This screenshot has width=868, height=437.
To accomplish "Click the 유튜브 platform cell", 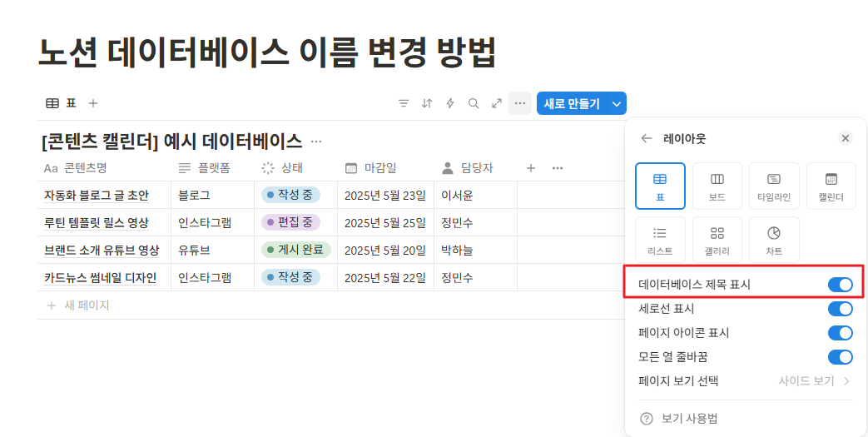I will coord(212,251).
